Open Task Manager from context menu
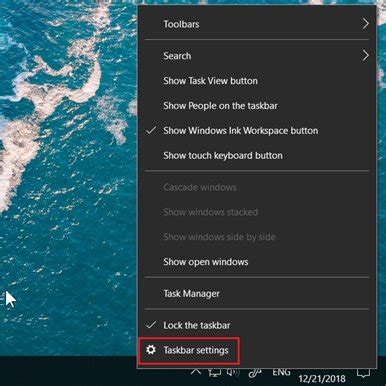Viewport: 386px width, 386px height. coord(257,294)
